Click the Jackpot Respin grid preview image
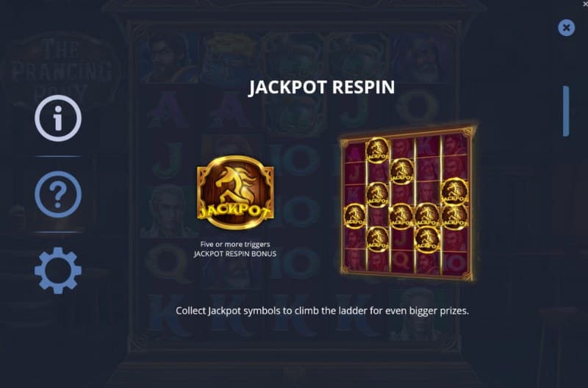Viewport: 588px width, 388px height. tap(408, 202)
